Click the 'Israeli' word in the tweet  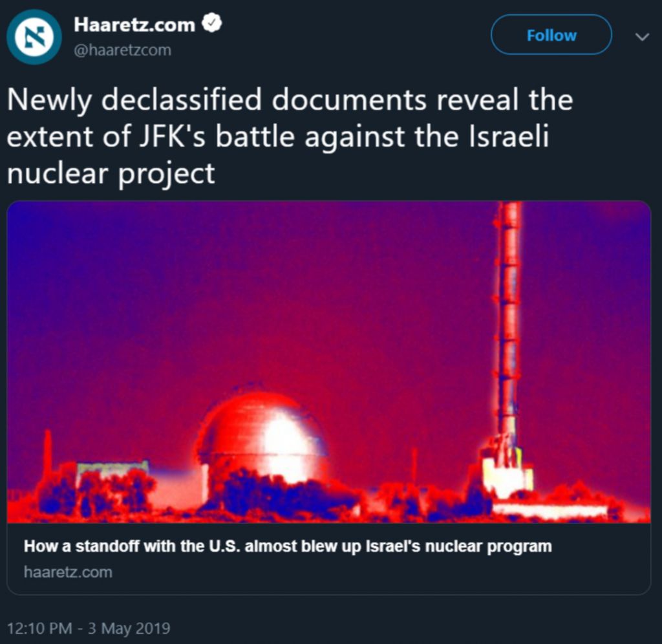click(508, 137)
